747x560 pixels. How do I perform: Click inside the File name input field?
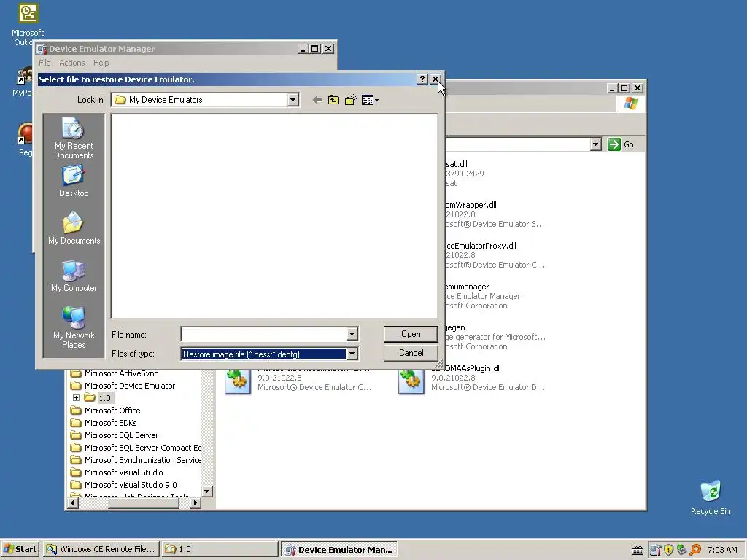point(263,334)
